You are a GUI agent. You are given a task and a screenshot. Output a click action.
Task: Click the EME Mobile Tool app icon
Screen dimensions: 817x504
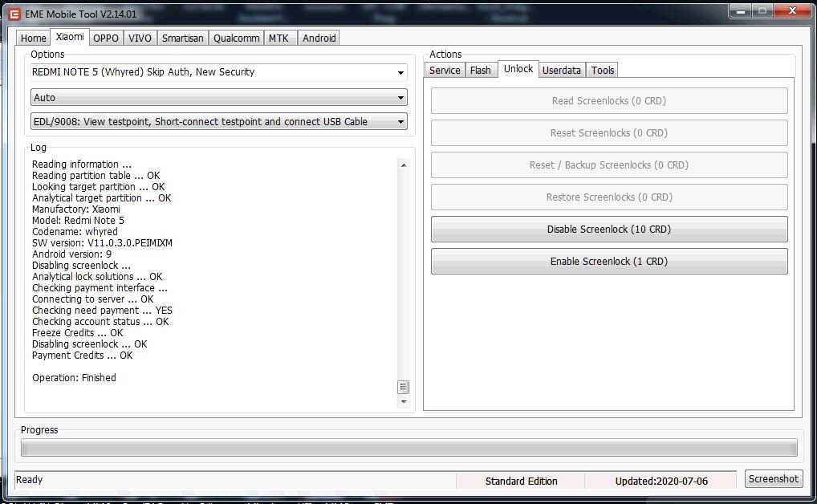coord(14,14)
